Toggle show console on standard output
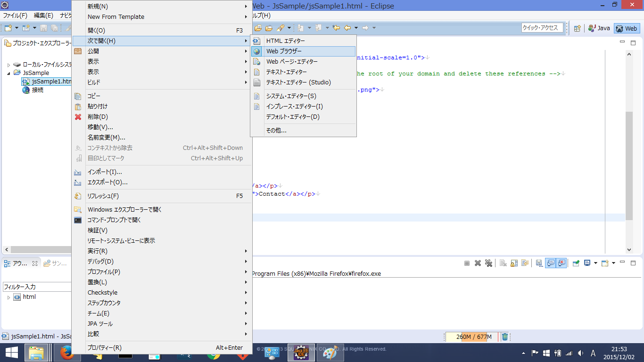Image resolution: width=644 pixels, height=362 pixels. pyautogui.click(x=551, y=263)
